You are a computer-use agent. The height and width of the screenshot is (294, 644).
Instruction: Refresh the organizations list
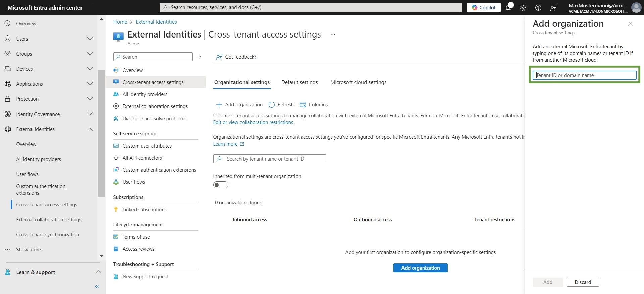pyautogui.click(x=281, y=104)
